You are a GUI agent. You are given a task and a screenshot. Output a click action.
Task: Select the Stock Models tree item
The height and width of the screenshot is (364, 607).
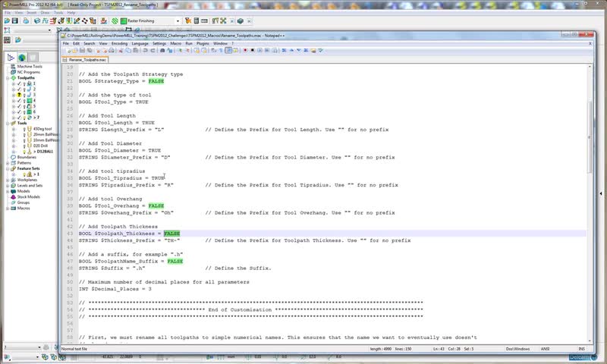[x=28, y=197]
